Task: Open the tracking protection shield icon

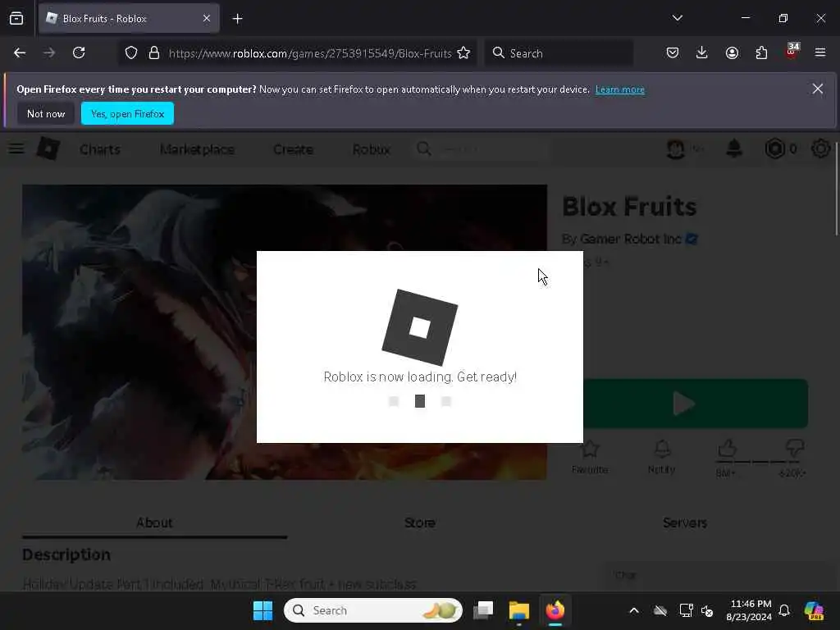Action: click(x=131, y=52)
